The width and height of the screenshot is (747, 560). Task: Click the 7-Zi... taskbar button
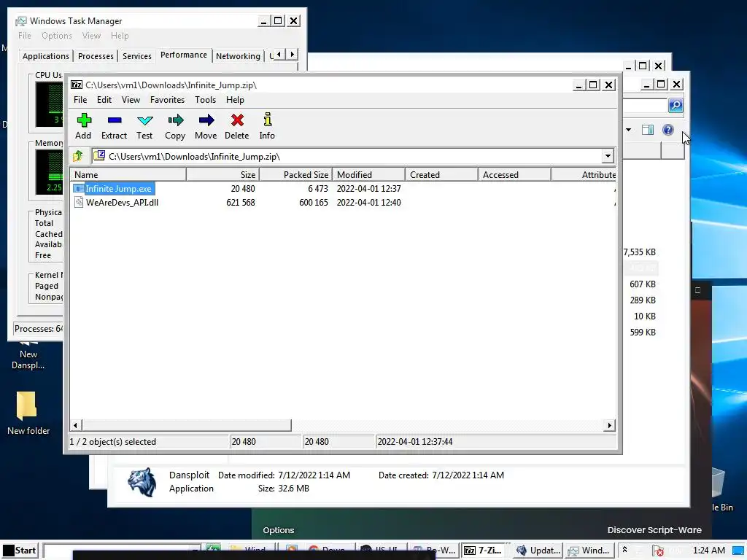pyautogui.click(x=483, y=551)
